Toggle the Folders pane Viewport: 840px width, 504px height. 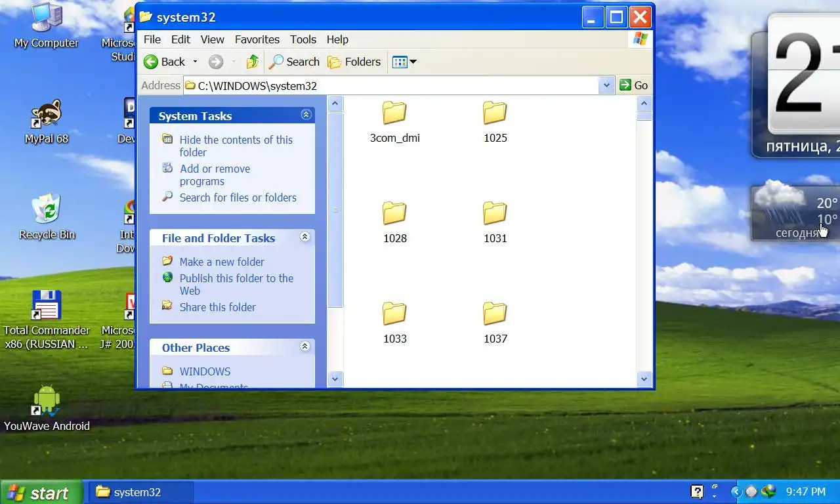(354, 62)
